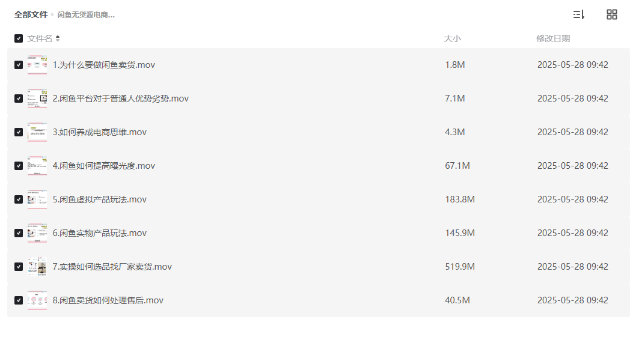Uncheck the checkbox for 5.闲鱼虚拟产品玩法.mov
The image size is (636, 364).
pos(18,199)
